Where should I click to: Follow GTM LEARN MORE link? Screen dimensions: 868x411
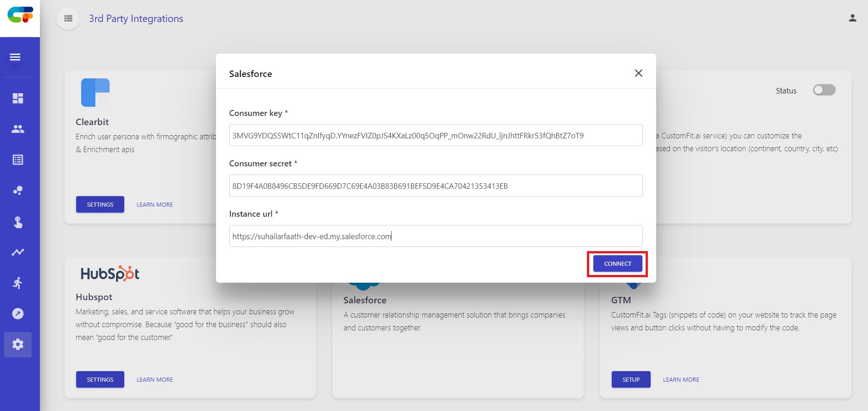[x=681, y=379]
